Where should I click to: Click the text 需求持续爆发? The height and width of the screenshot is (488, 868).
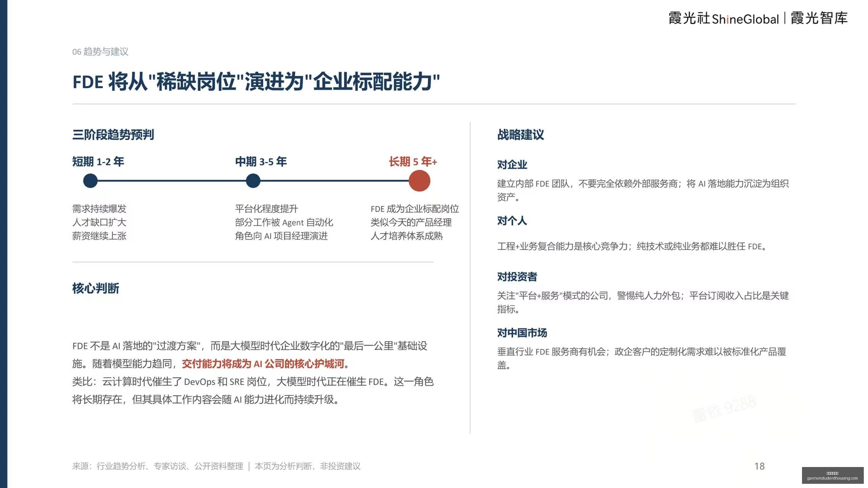(99, 209)
